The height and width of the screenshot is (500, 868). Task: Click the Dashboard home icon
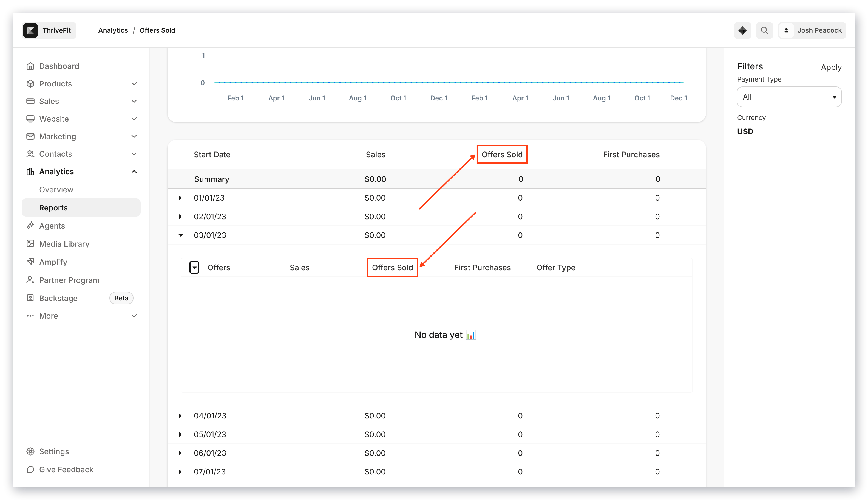tap(30, 66)
